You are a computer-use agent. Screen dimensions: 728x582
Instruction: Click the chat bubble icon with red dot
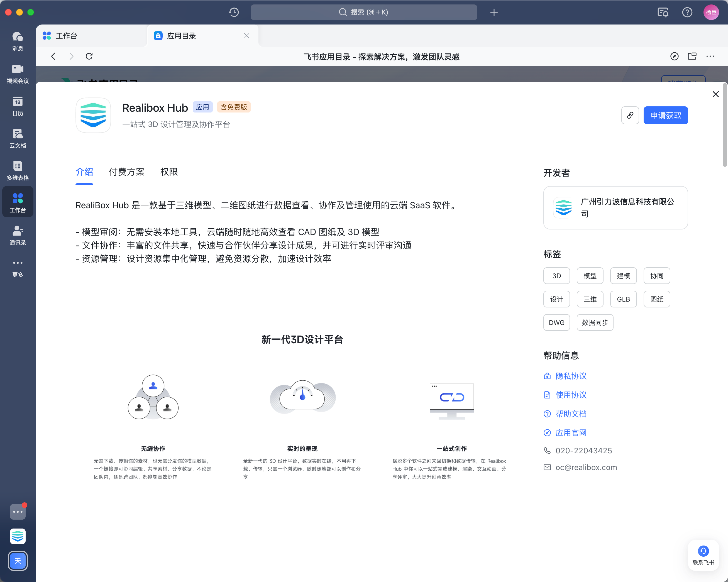pos(18,512)
